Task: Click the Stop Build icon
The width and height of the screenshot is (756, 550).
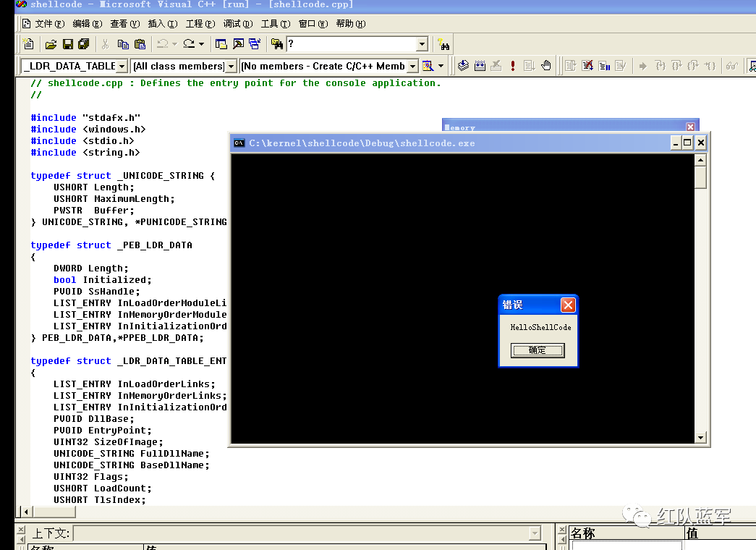Action: (496, 66)
